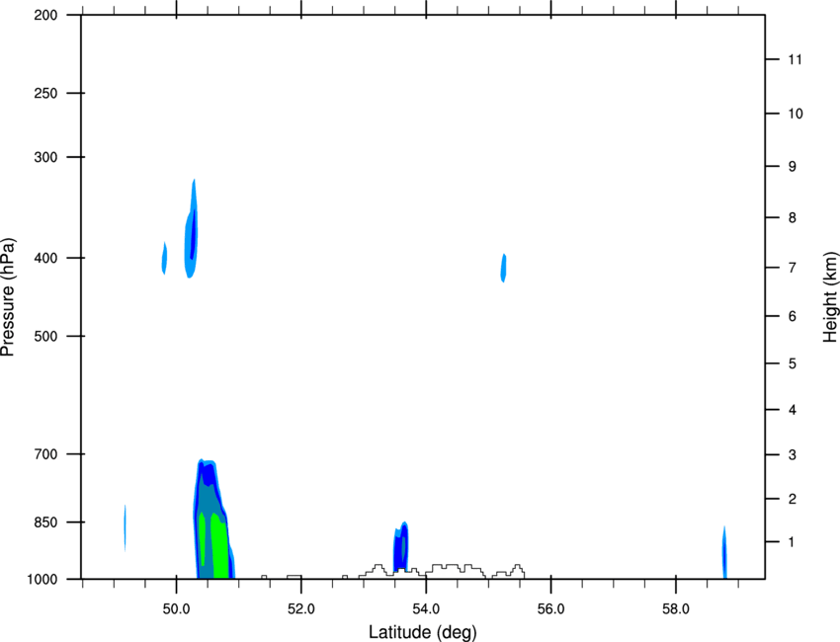This screenshot has width=840, height=642.
Task: Click the small blue contour near latitude 55
Action: click(x=504, y=268)
